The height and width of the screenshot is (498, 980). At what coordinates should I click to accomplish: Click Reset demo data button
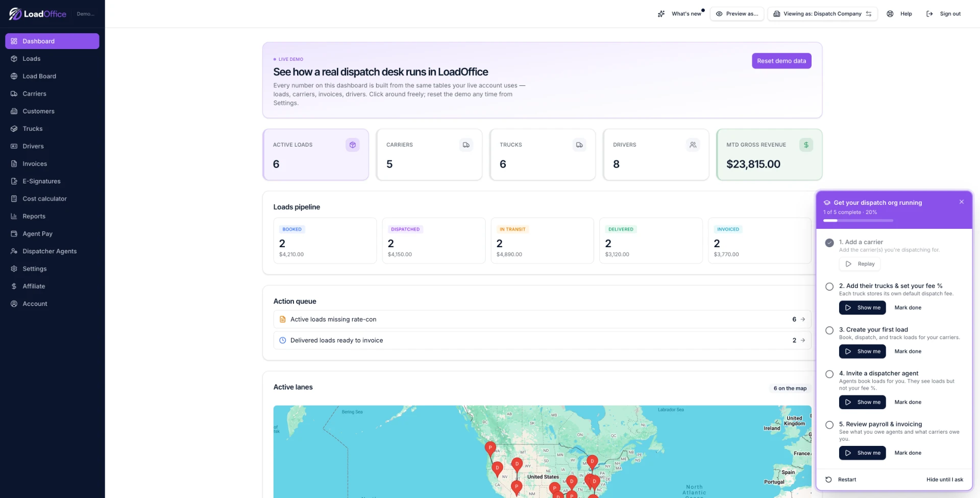pyautogui.click(x=781, y=61)
